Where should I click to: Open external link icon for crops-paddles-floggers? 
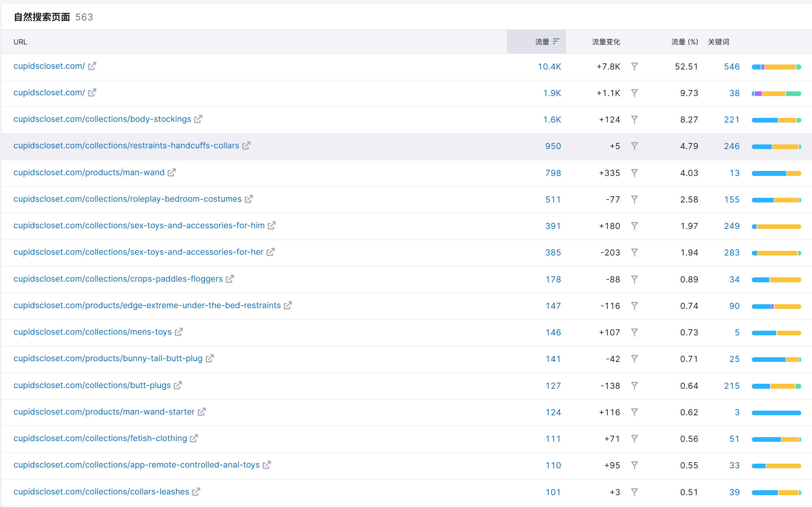pos(230,279)
